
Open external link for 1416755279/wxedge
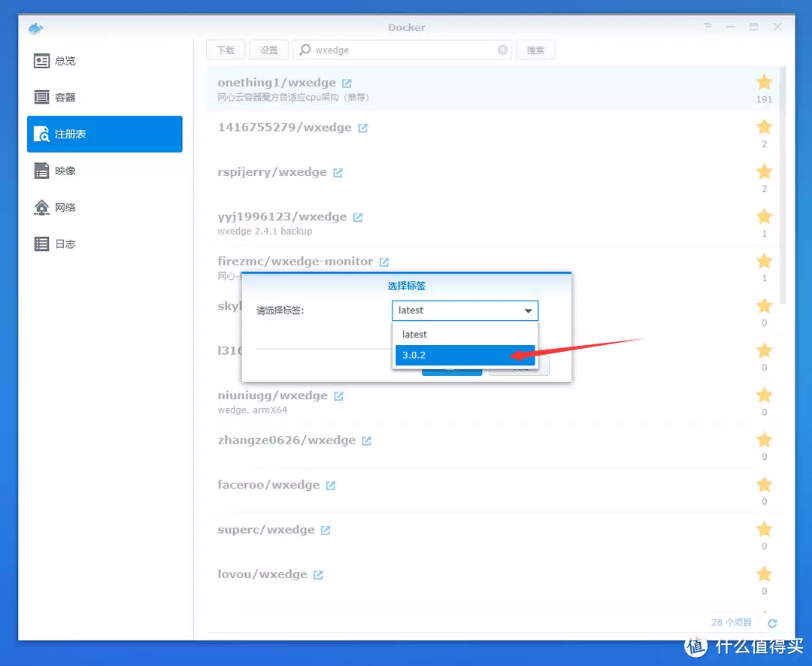(x=363, y=128)
